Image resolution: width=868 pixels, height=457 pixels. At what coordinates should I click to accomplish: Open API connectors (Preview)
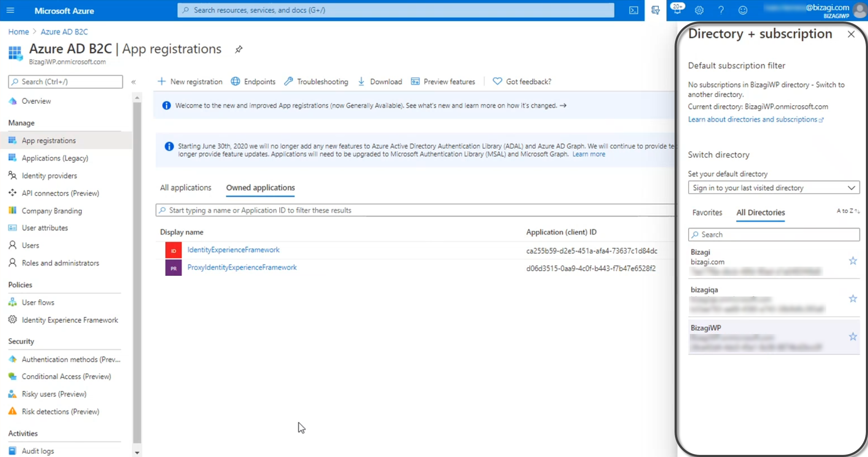[60, 193]
